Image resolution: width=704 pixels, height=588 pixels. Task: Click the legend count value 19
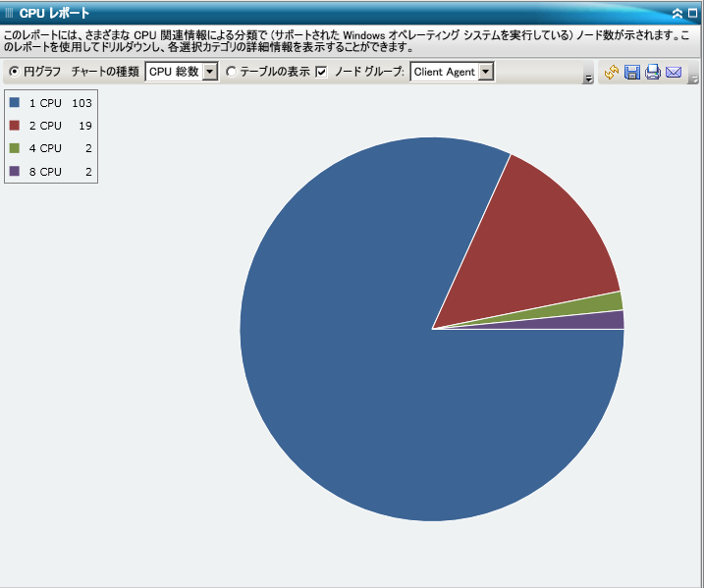(85, 126)
